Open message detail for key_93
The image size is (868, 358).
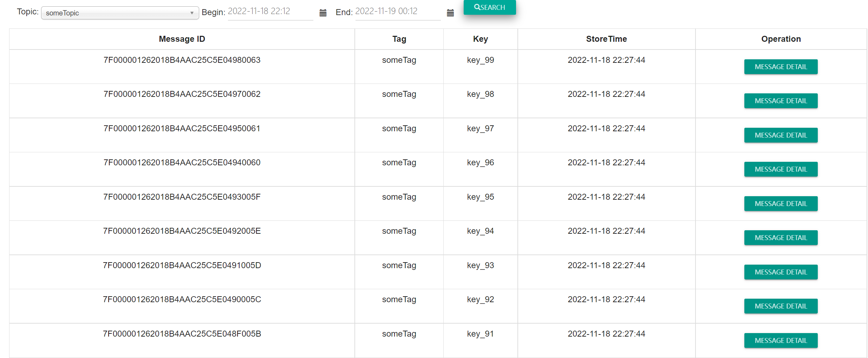(781, 272)
